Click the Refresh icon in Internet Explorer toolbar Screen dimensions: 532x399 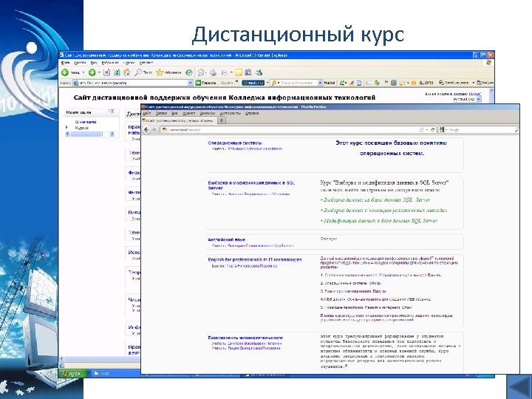point(117,72)
